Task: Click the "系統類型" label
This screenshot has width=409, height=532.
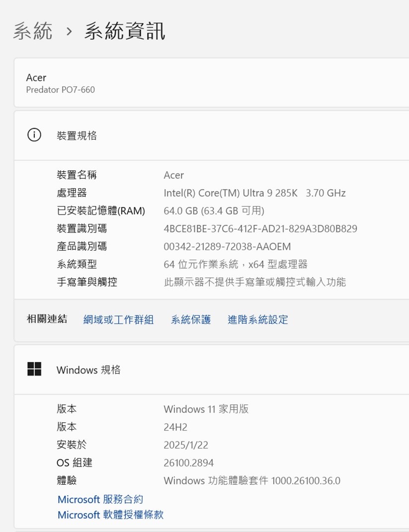Action: (x=77, y=264)
